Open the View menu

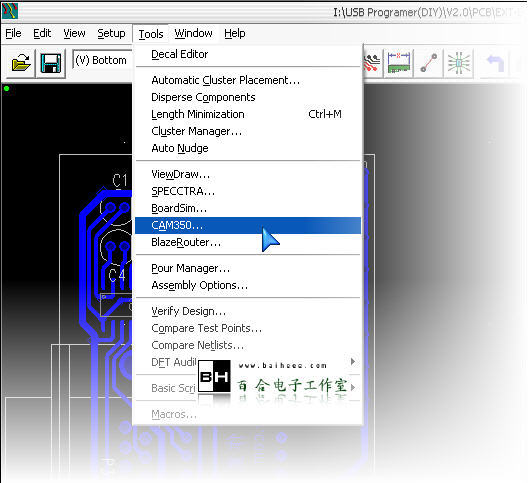(74, 33)
